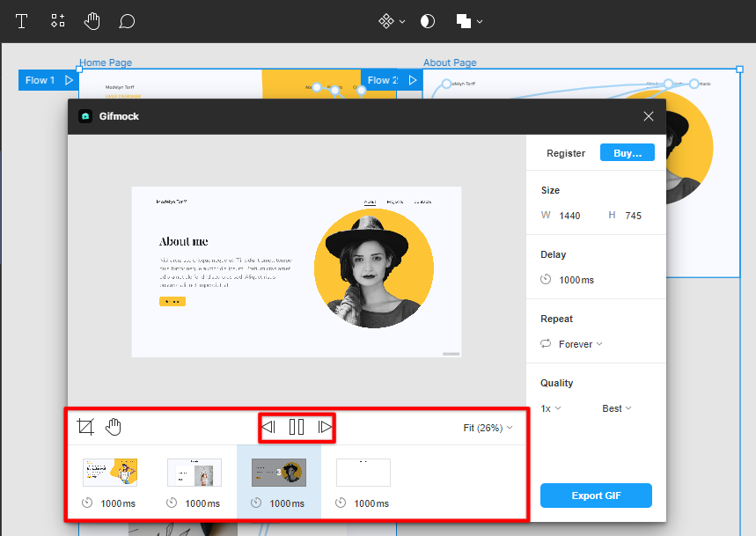Viewport: 756px width, 536px height.
Task: Play the Flow 1 prototype
Action: 69,80
